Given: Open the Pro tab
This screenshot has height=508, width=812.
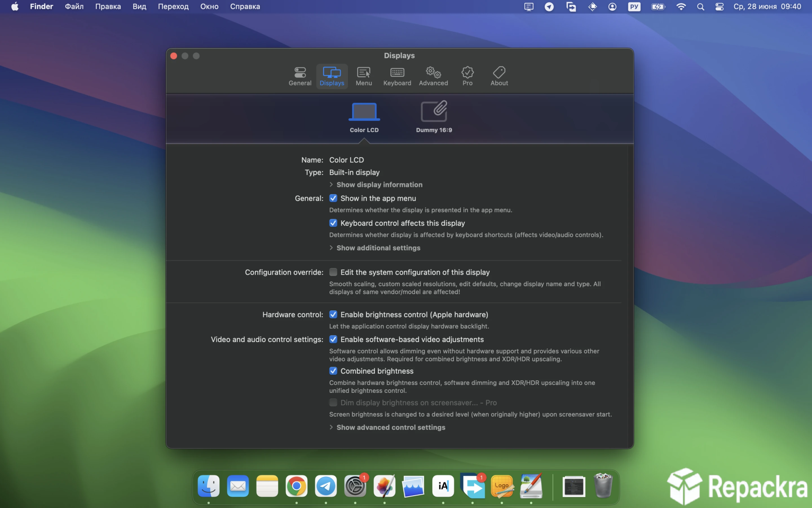Looking at the screenshot, I should pos(467,76).
